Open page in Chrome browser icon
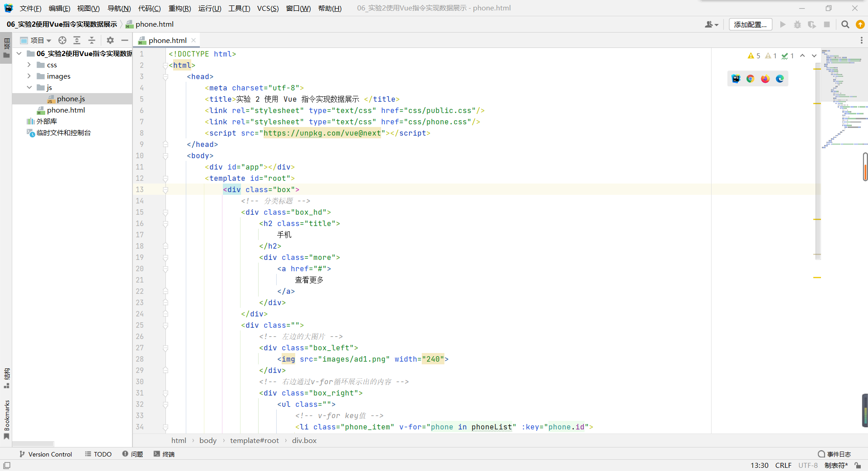Screen dimensions: 868x471 click(x=750, y=79)
